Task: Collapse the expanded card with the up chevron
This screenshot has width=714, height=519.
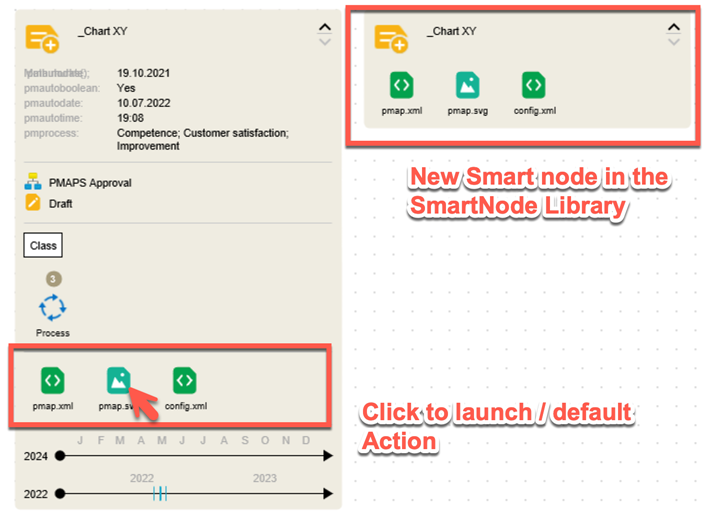Action: tap(323, 28)
